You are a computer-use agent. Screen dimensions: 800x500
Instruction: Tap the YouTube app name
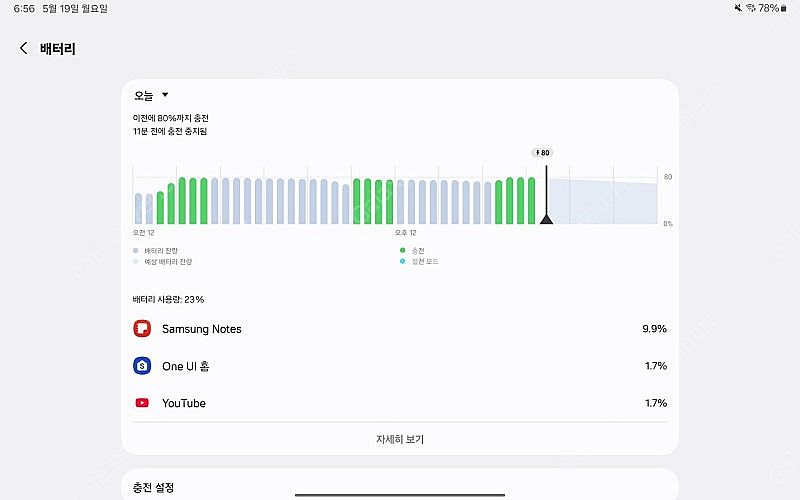click(184, 403)
